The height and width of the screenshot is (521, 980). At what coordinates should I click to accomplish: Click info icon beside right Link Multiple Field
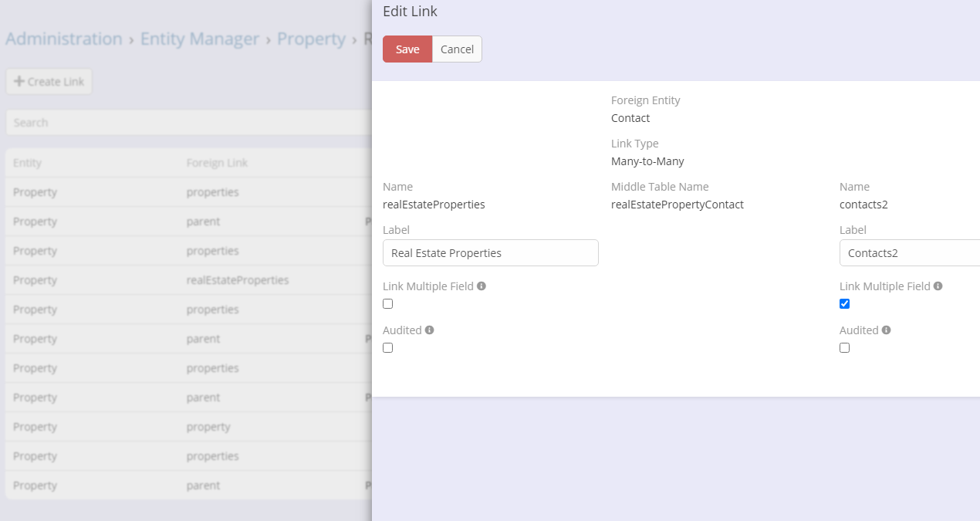(x=938, y=286)
